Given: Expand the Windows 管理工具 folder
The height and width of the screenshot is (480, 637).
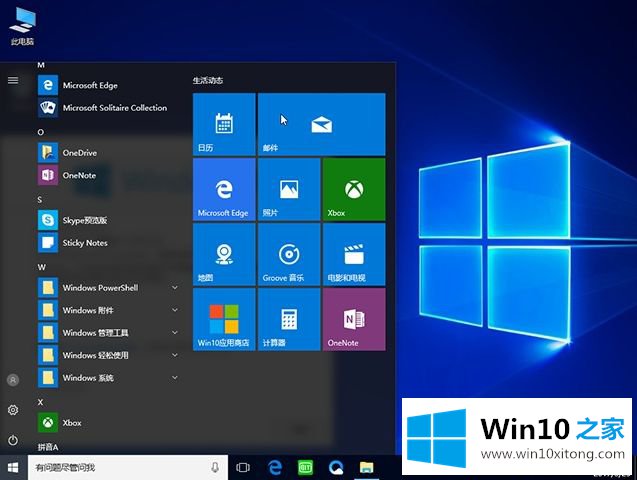Looking at the screenshot, I should point(110,333).
